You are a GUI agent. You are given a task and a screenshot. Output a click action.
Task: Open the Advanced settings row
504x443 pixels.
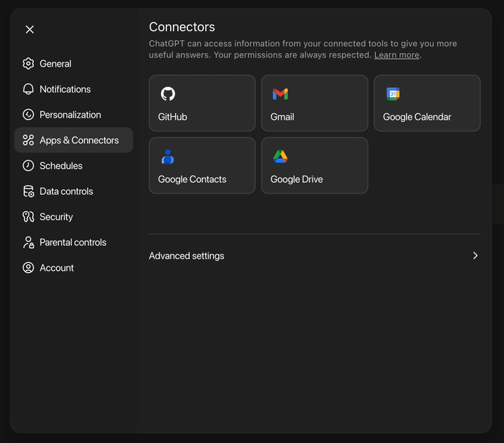(x=314, y=256)
